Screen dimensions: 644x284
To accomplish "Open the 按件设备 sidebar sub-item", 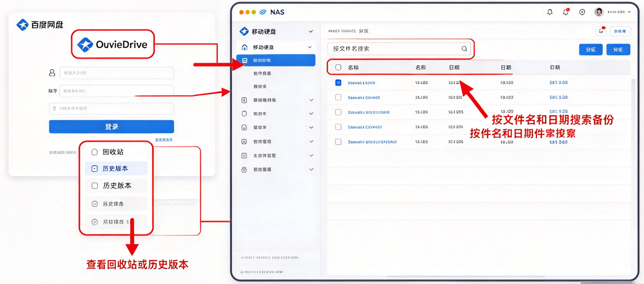I will [262, 74].
